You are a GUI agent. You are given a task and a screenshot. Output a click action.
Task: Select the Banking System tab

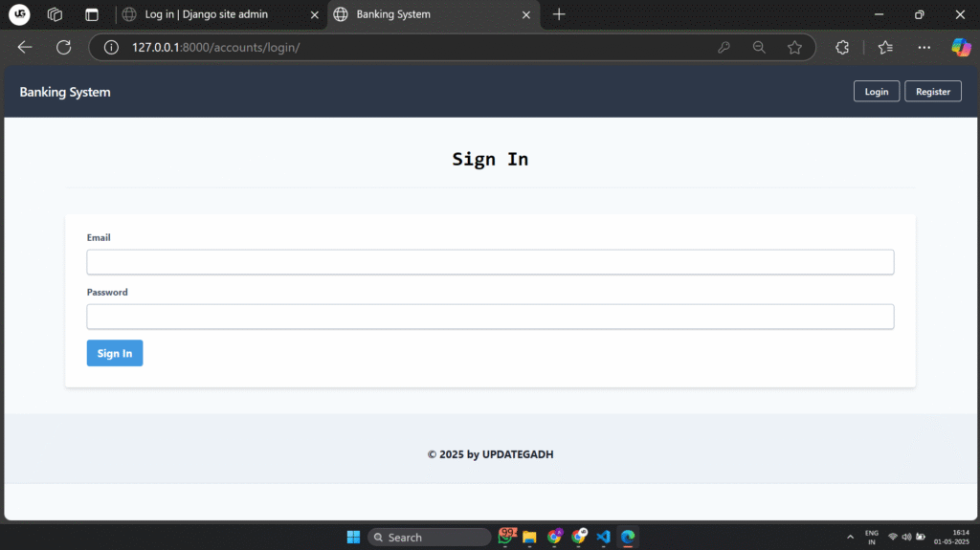pos(434,14)
